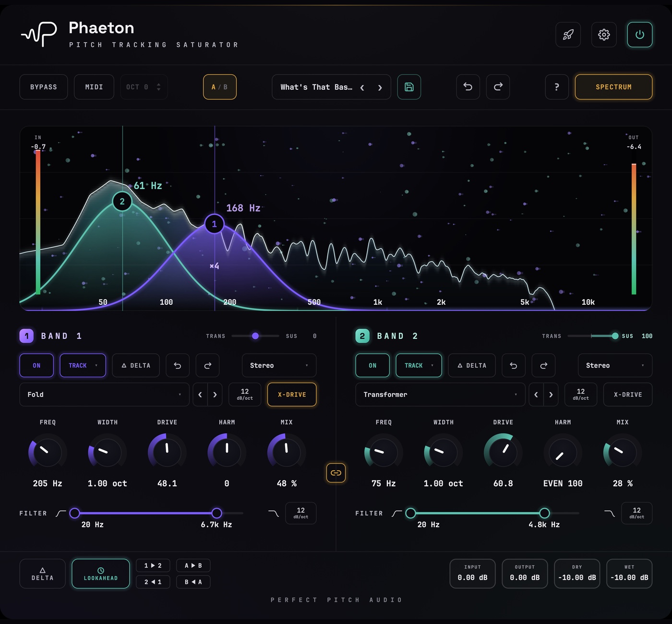This screenshot has width=672, height=624.
Task: Open help with the question mark button
Action: [557, 87]
